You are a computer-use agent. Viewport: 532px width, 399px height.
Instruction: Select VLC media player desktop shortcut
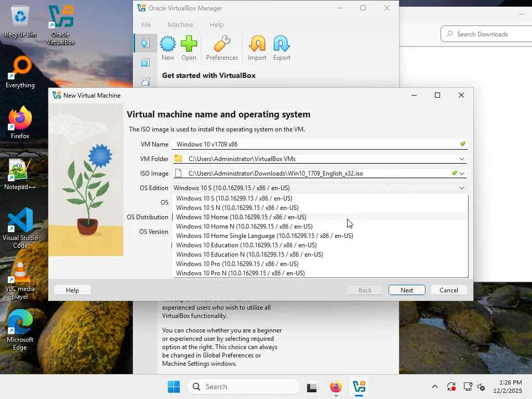[x=20, y=280]
